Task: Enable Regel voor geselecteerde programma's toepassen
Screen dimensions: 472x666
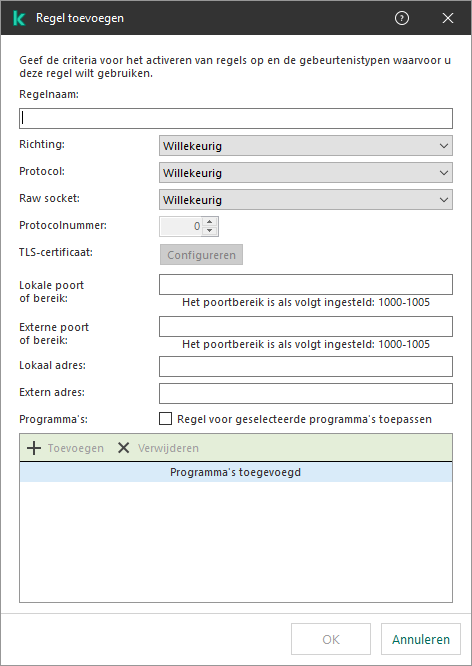Action: coord(165,419)
